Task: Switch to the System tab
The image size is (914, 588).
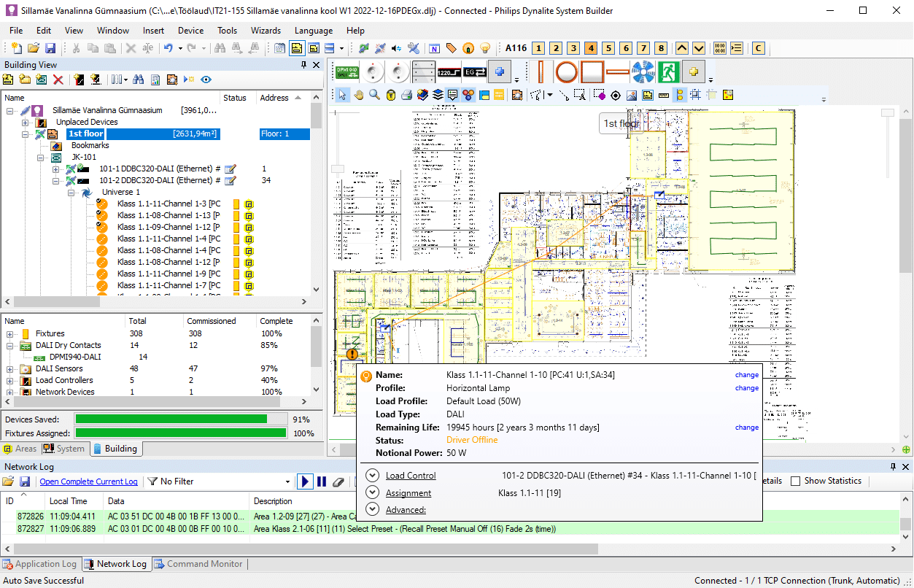Action: [x=64, y=449]
